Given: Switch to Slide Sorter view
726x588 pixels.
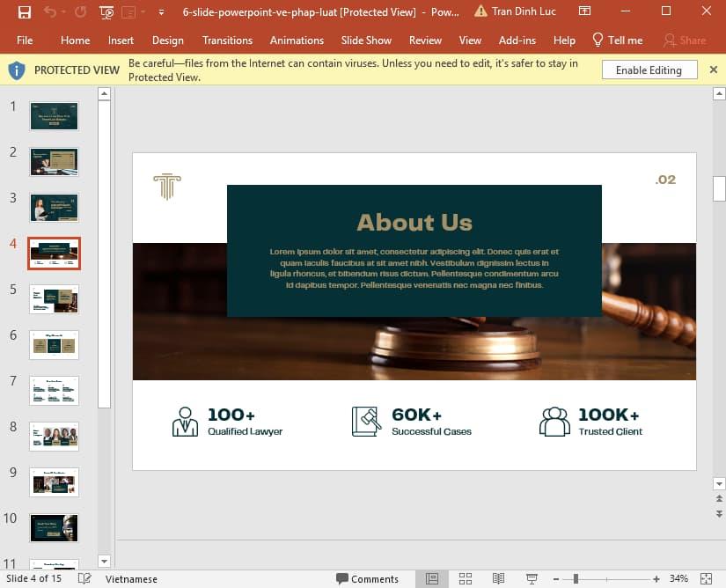Looking at the screenshot, I should [x=465, y=579].
